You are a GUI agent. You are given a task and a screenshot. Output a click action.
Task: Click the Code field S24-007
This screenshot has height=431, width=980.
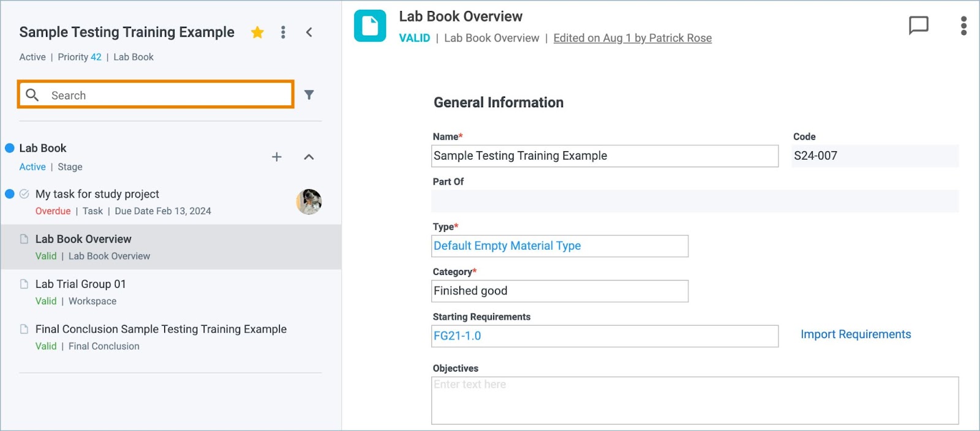click(875, 156)
